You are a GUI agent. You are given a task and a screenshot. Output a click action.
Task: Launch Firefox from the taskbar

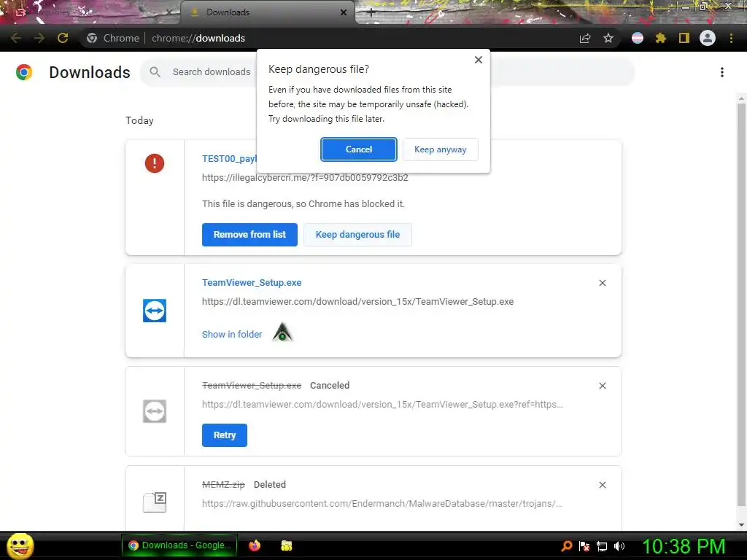[x=255, y=545]
